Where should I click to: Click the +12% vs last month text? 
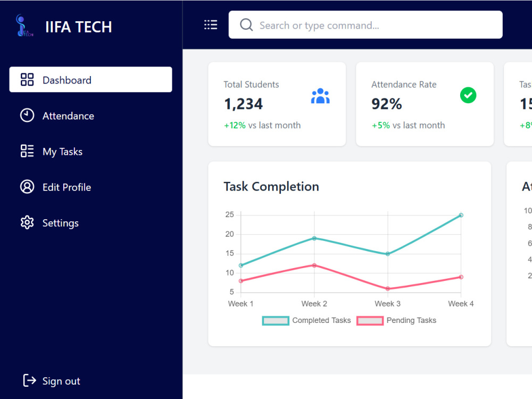point(262,125)
